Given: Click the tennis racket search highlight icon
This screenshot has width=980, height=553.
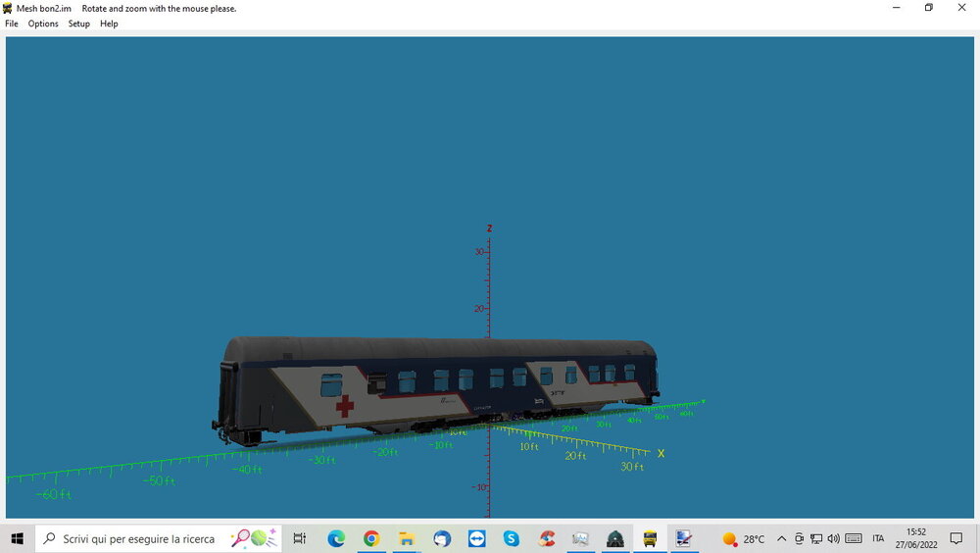Looking at the screenshot, I should pos(254,538).
